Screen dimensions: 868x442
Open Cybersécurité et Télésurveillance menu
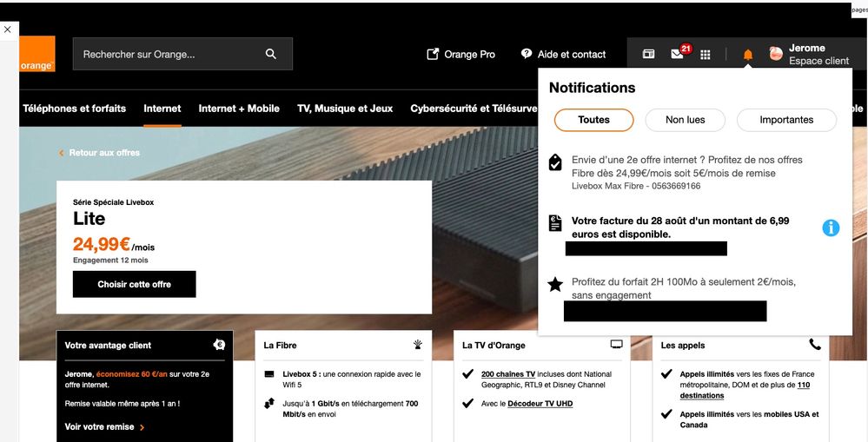click(474, 109)
